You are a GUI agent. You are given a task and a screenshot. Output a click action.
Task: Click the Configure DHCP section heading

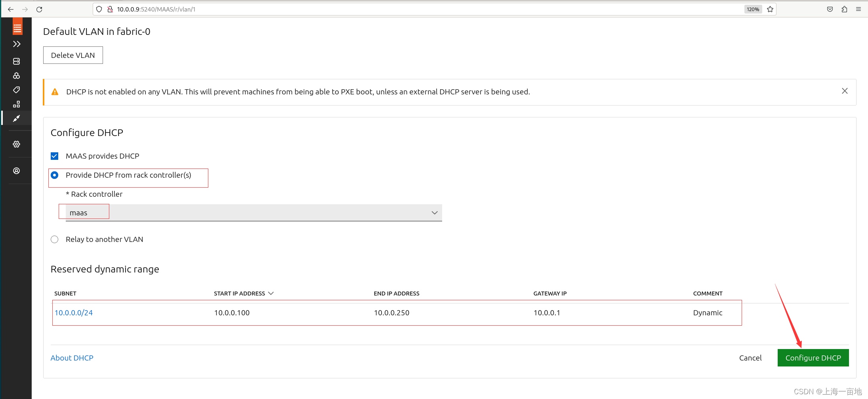click(87, 132)
